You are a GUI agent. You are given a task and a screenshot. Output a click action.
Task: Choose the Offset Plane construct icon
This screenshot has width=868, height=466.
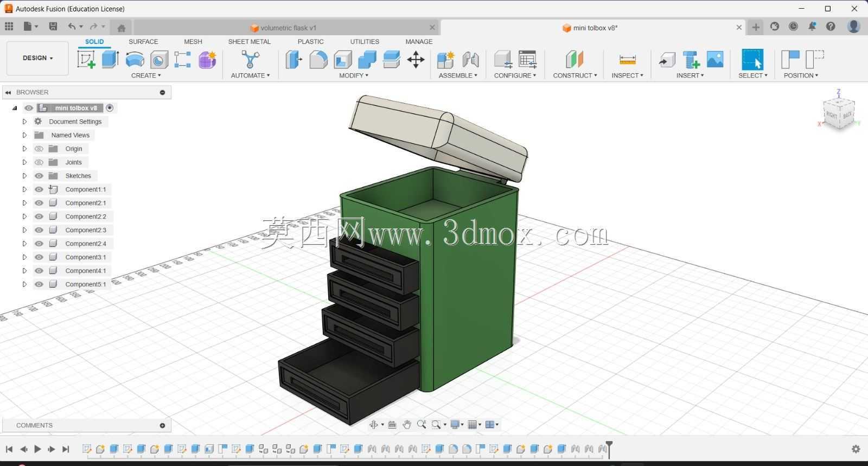point(575,59)
